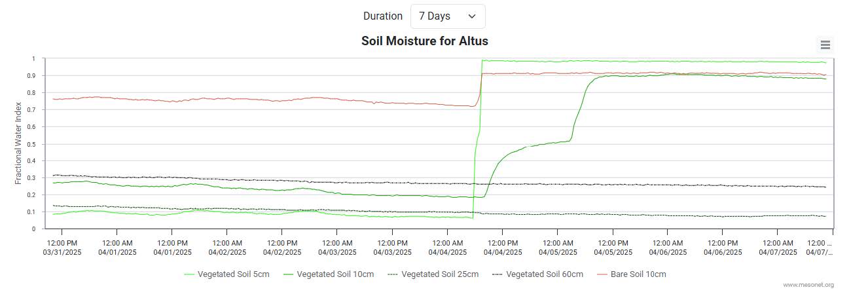Click the Soil Moisture for Altus title
Screen dimensions: 868x296
coord(425,41)
